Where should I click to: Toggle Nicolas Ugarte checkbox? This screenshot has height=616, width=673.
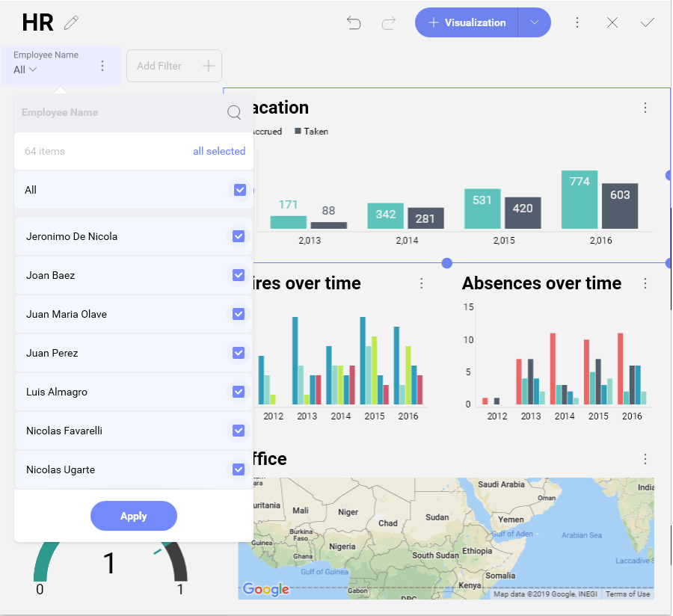coord(239,469)
